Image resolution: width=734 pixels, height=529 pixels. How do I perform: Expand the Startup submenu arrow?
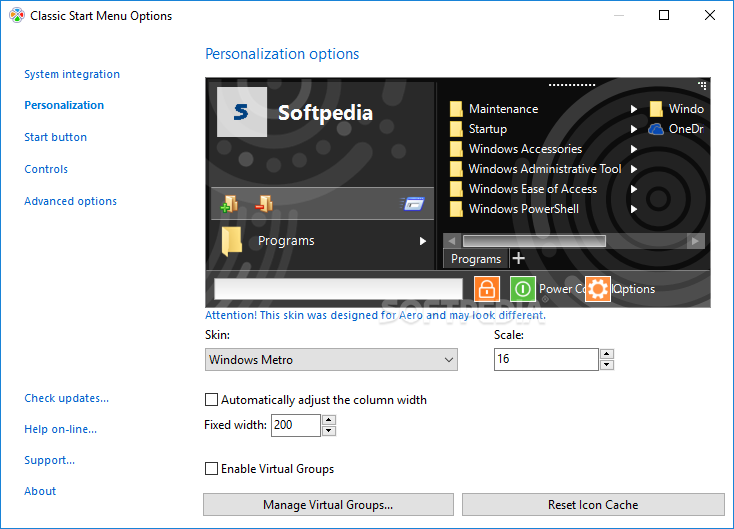pos(634,129)
